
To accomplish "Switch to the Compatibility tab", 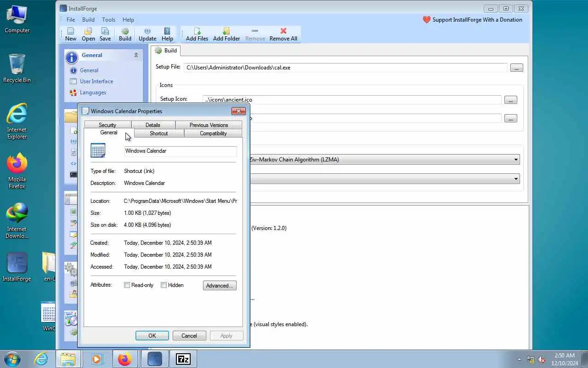I will [x=213, y=133].
